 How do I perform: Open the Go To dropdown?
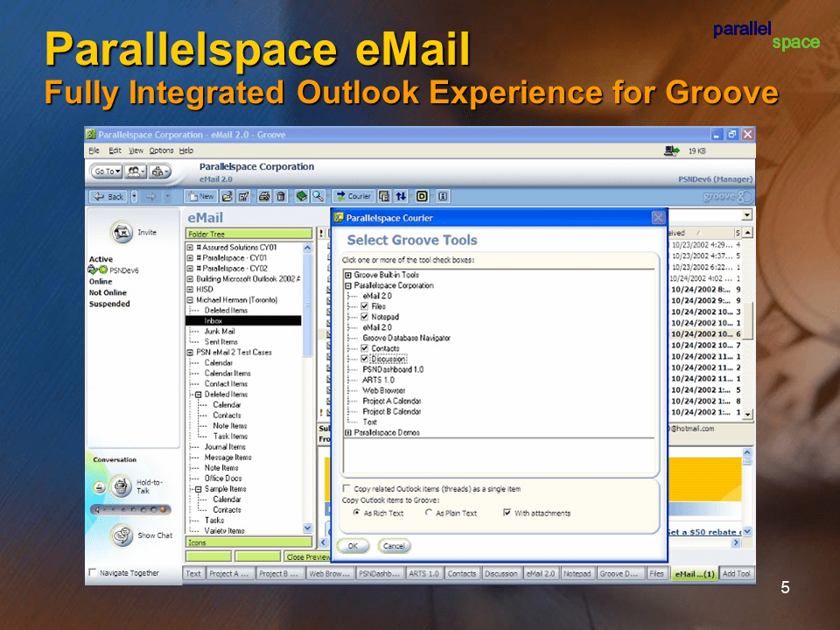click(106, 171)
